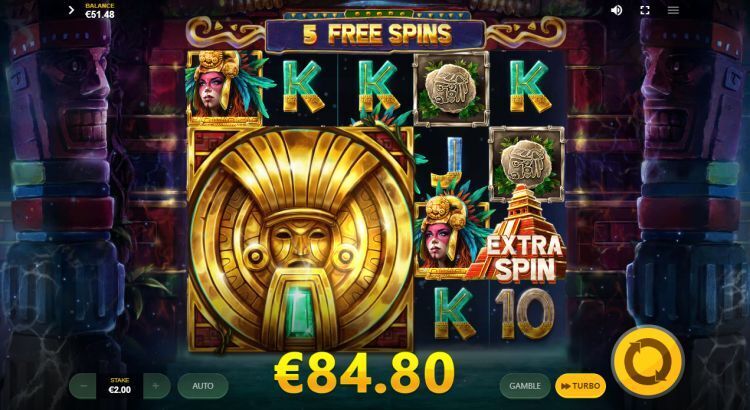The height and width of the screenshot is (410, 750).
Task: Click the gold 10 symbol on the reels
Action: tap(524, 314)
